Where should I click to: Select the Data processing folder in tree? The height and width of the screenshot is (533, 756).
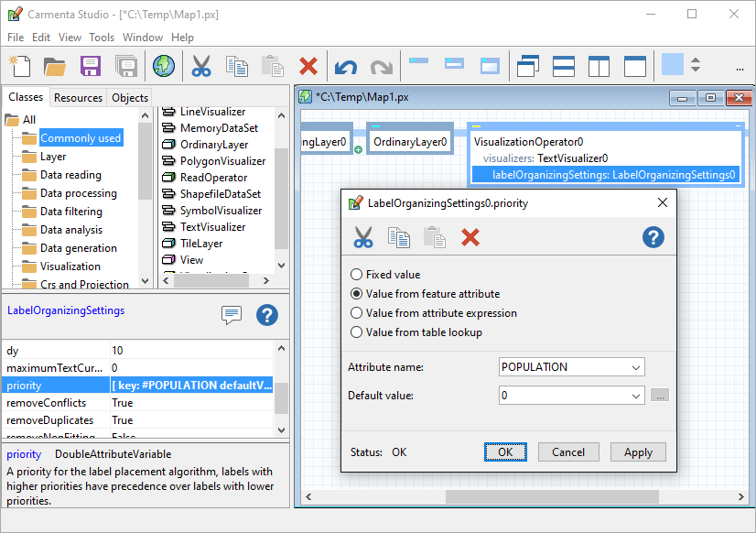(x=78, y=193)
